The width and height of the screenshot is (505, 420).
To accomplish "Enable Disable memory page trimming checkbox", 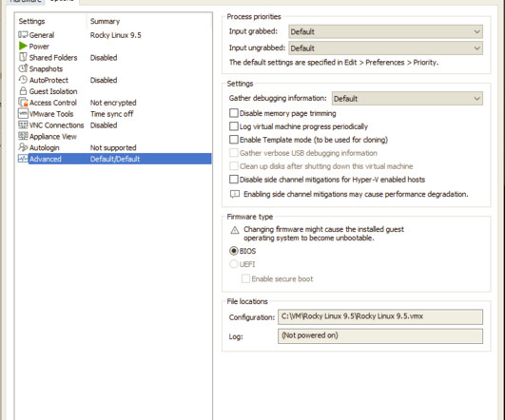I will click(234, 113).
